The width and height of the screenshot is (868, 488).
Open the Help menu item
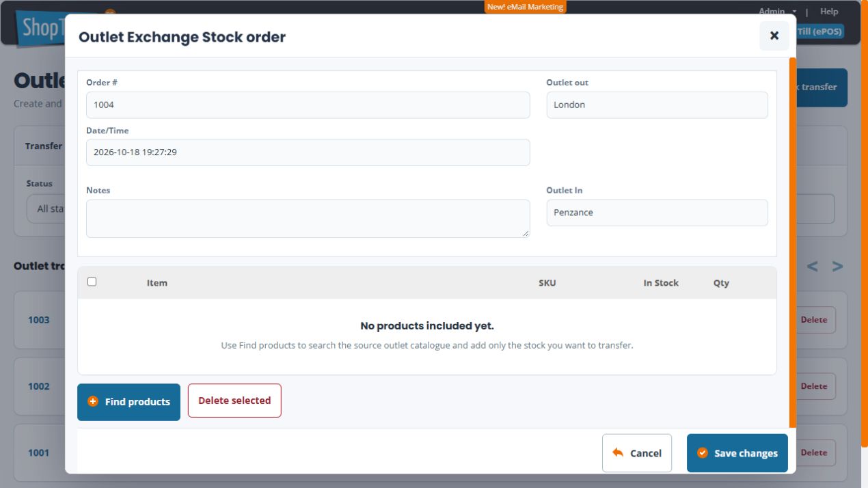click(x=829, y=12)
